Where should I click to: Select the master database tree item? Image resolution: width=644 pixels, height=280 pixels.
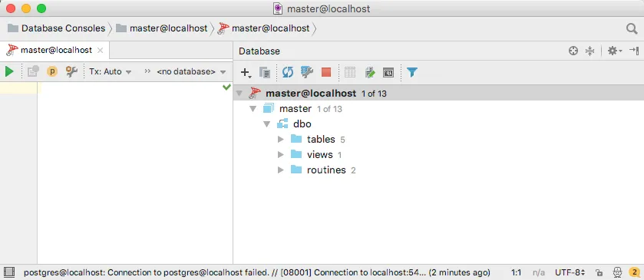pos(296,109)
